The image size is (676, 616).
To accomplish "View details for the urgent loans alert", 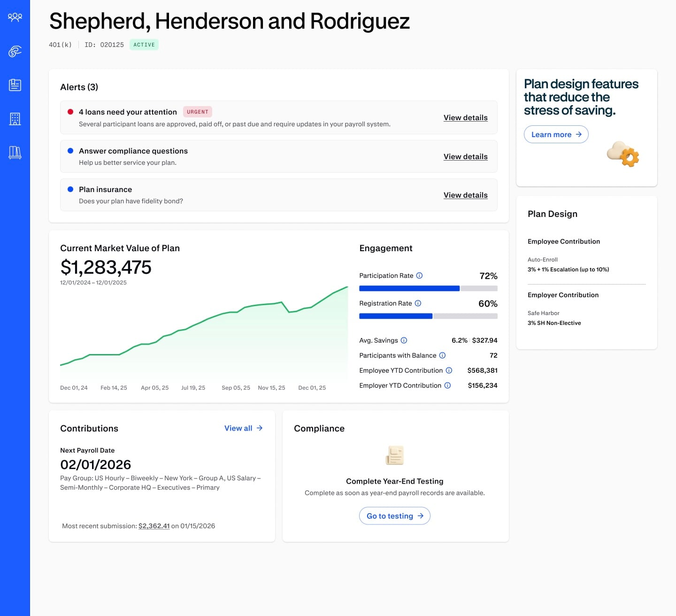I will 465,117.
